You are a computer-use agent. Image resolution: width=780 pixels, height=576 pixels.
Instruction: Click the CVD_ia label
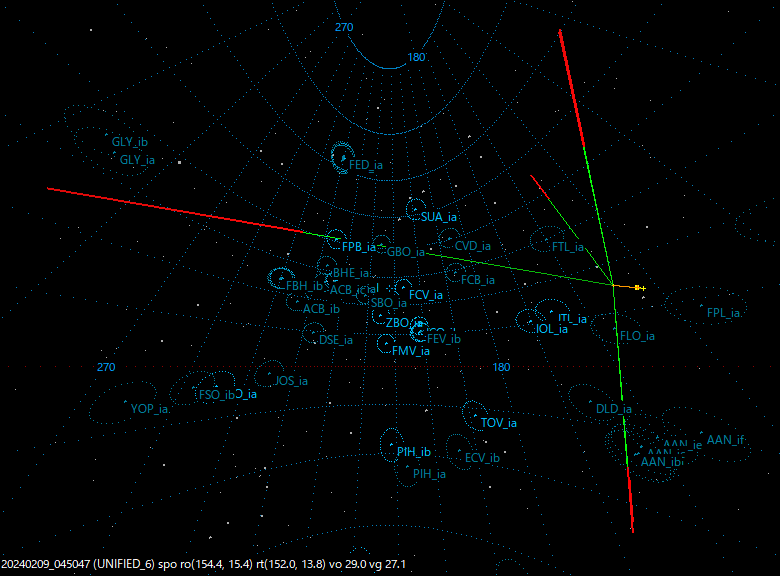coord(473,246)
